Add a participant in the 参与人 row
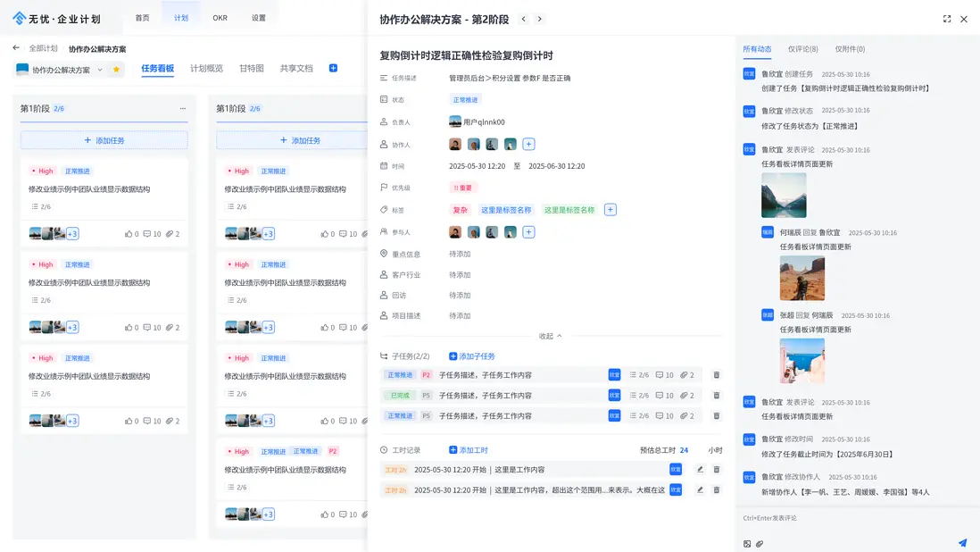980x552 pixels. (528, 232)
